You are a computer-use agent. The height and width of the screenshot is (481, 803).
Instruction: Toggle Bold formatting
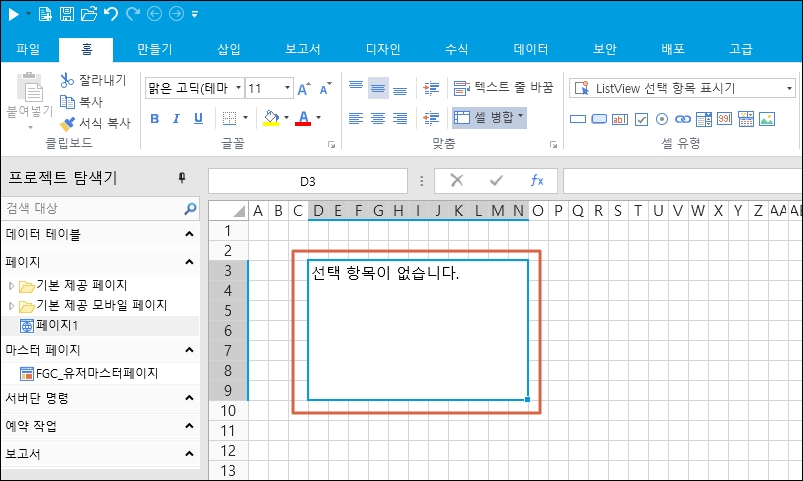(x=155, y=119)
